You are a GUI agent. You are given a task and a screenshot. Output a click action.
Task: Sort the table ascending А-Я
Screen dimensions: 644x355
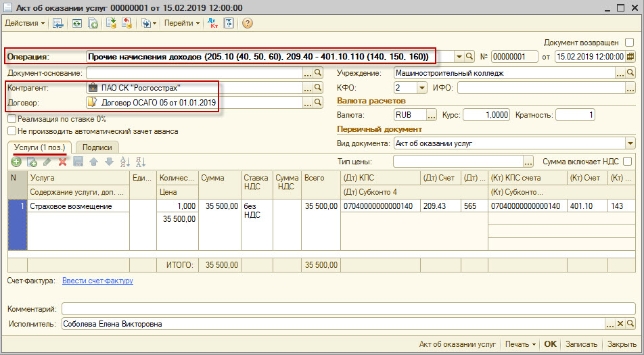tap(125, 162)
